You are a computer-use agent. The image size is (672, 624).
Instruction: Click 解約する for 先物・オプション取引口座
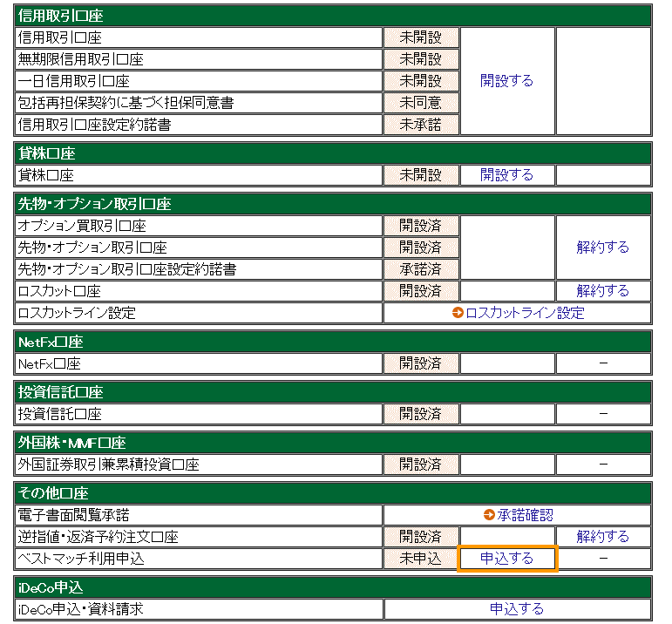(602, 248)
